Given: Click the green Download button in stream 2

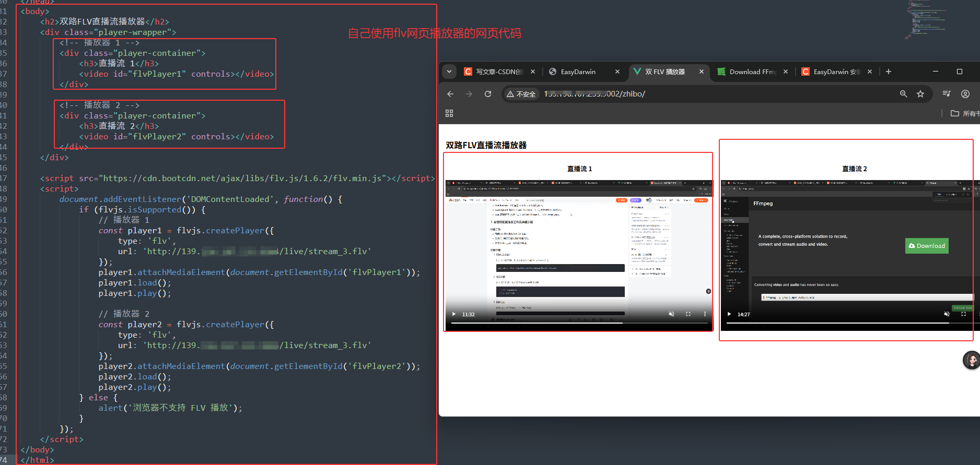Looking at the screenshot, I should (927, 246).
